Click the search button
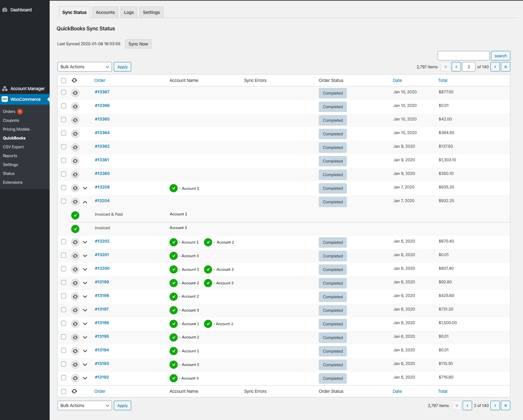Image resolution: width=523 pixels, height=420 pixels. pos(501,56)
